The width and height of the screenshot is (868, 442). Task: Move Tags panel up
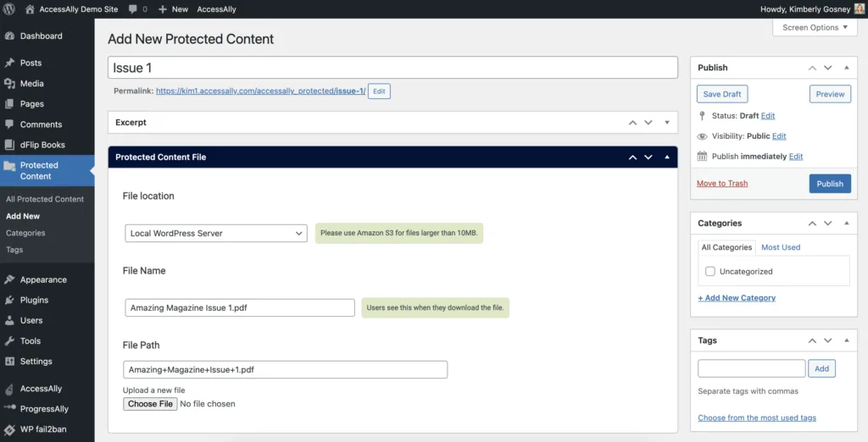coord(812,340)
